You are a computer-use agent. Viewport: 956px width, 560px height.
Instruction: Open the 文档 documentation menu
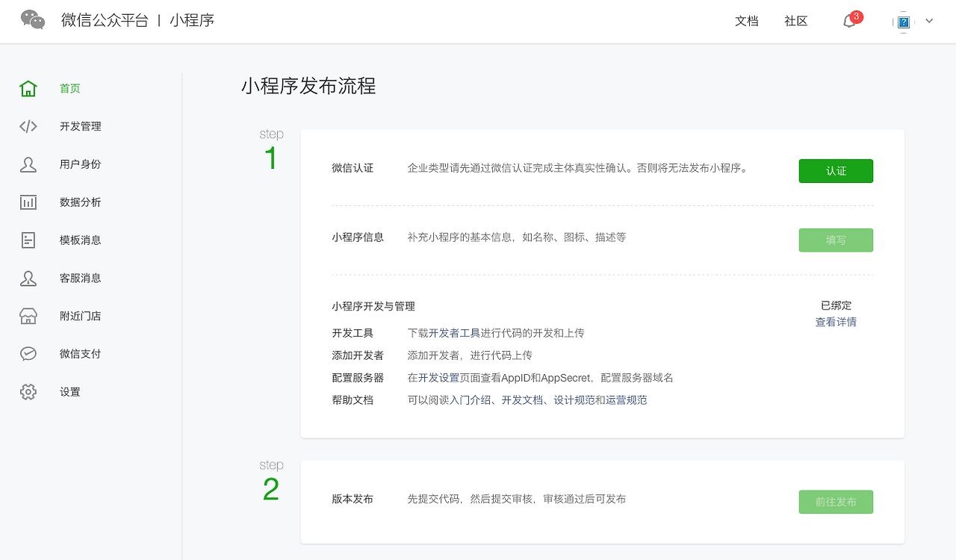click(746, 22)
